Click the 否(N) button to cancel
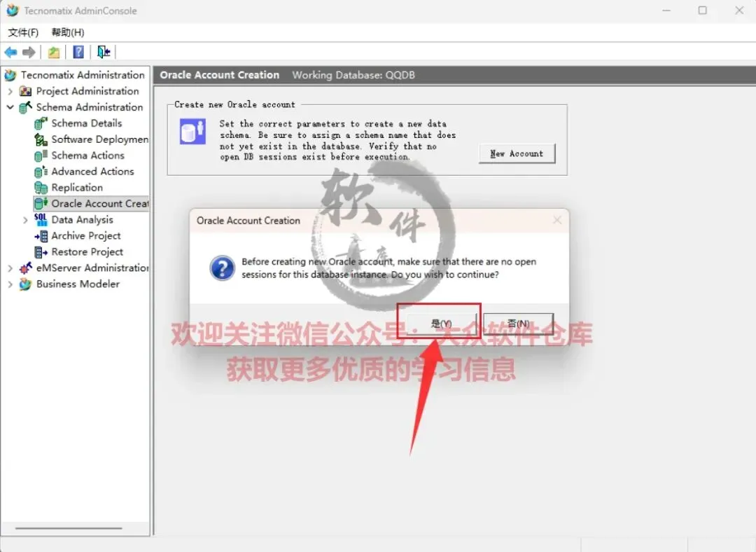 (x=518, y=324)
